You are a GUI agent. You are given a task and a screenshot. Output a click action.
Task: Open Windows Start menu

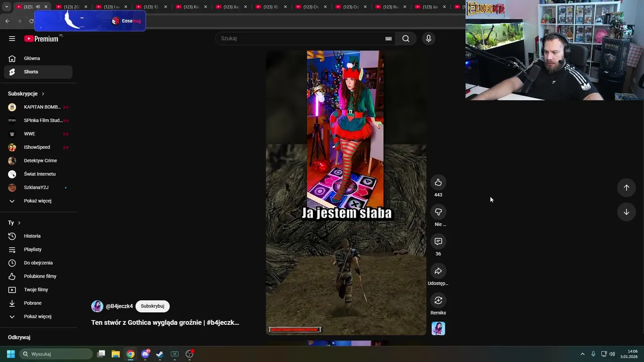point(11,354)
